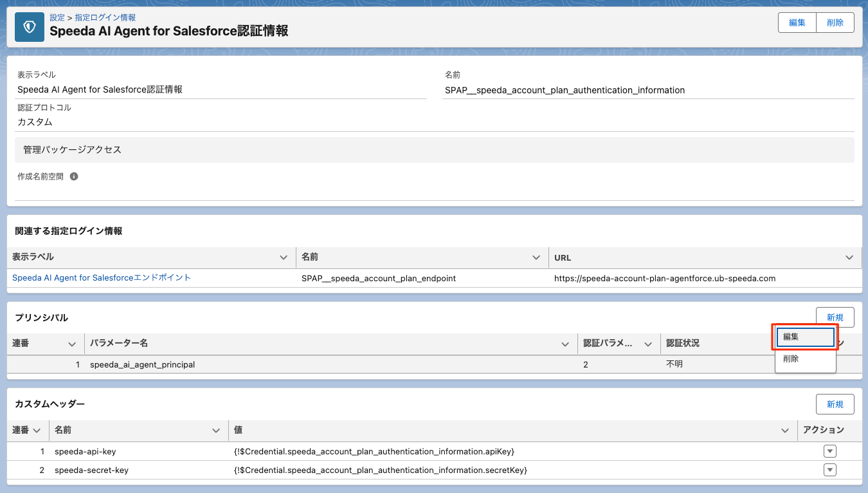Select 編集 in the principal action menu

[805, 337]
